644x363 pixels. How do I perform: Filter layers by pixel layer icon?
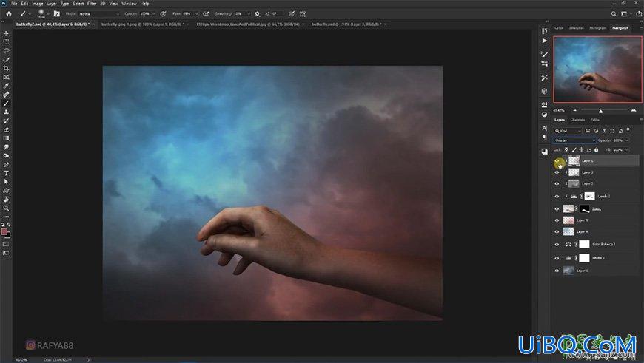[x=588, y=131]
